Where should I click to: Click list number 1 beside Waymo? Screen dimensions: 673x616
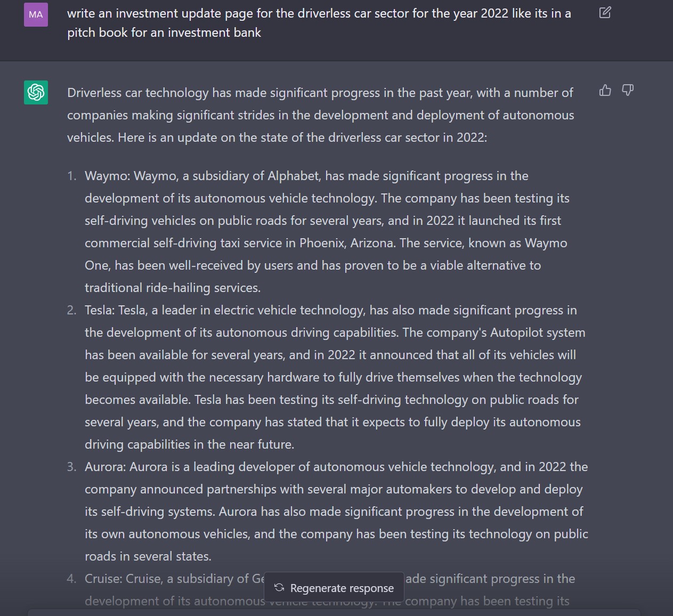pos(72,176)
